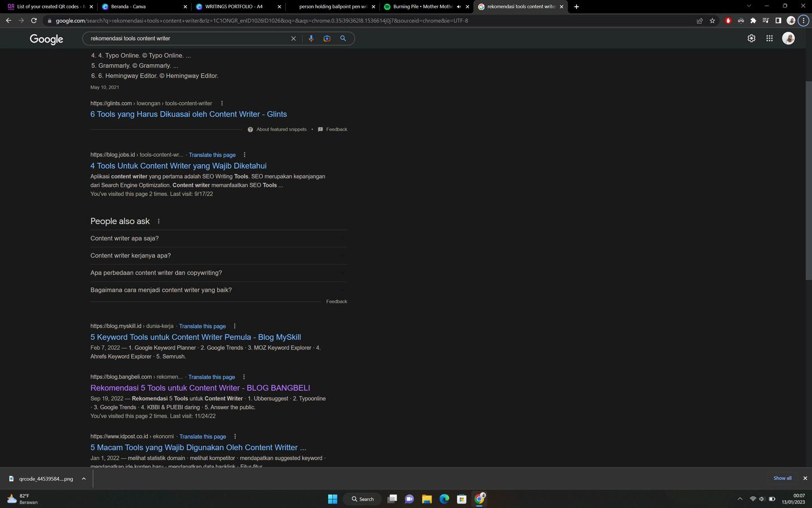Translate the blog.myskill.id result page

coord(202,326)
